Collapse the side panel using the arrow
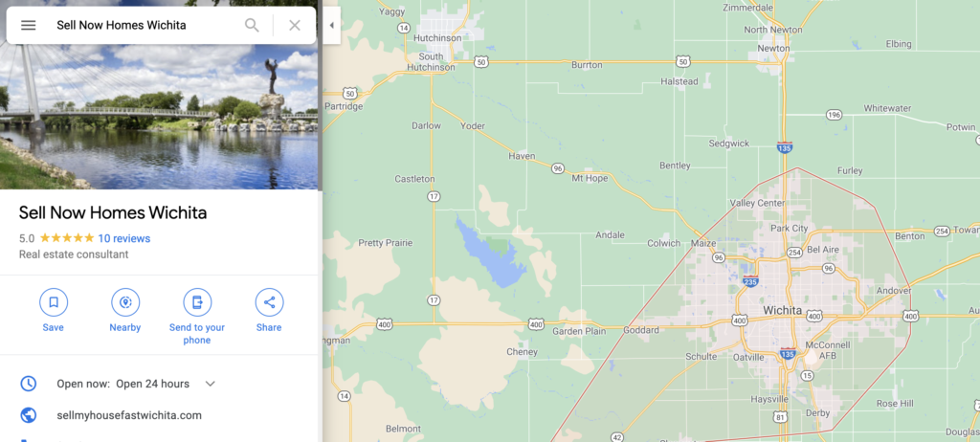 (x=331, y=25)
